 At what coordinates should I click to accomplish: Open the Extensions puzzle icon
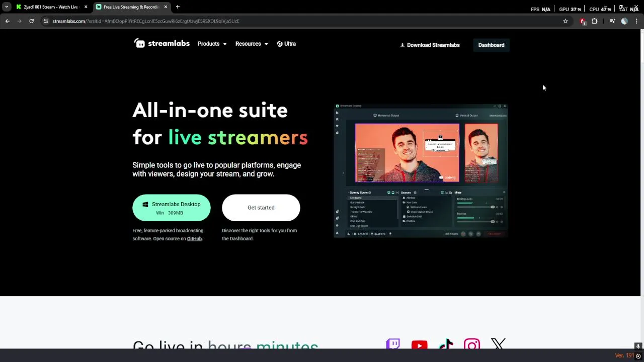[595, 21]
